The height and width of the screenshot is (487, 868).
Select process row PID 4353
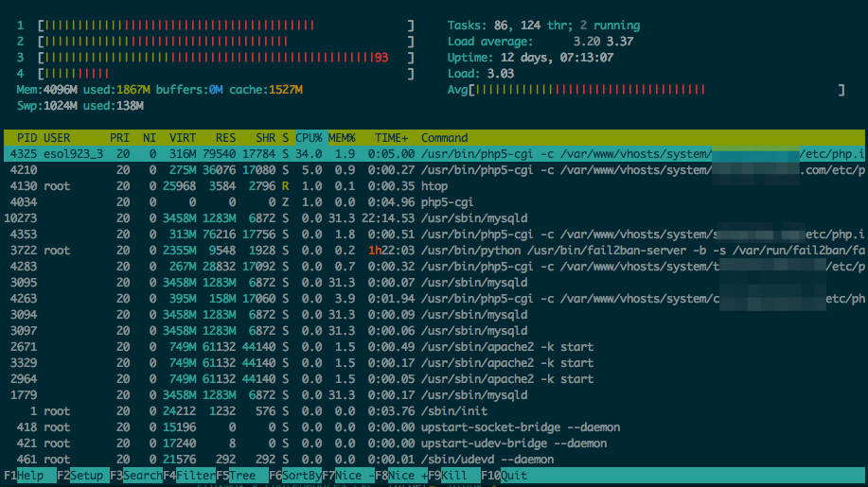434,234
